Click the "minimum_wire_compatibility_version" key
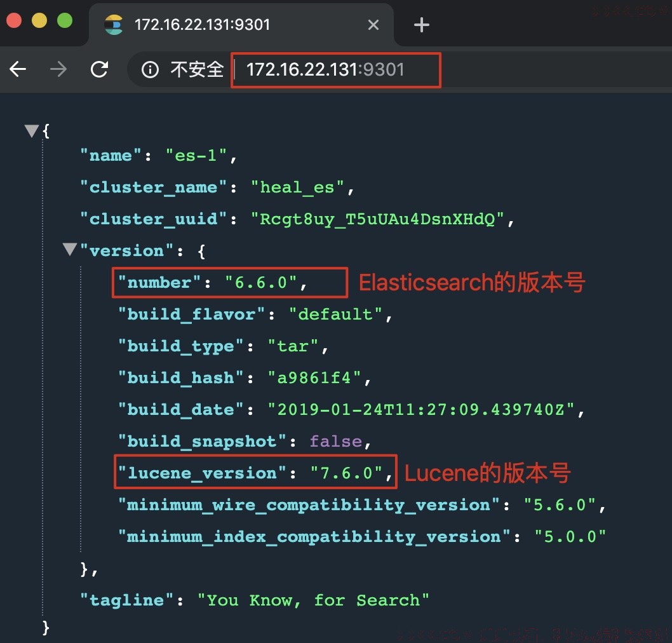The image size is (672, 643). (x=309, y=504)
